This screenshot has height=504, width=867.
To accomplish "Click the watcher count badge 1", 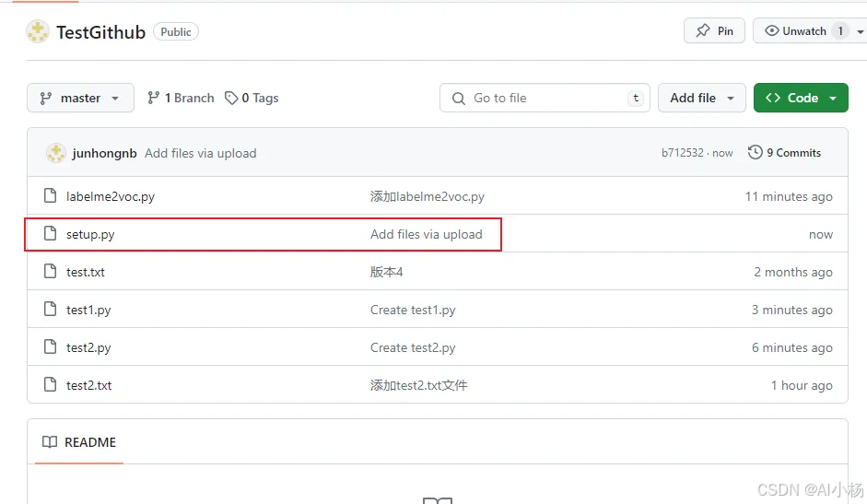I will point(840,31).
